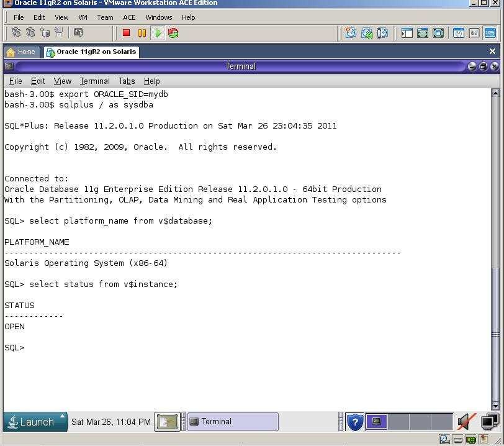504x446 pixels.
Task: Toggle the VMware sidebar visibility
Action: 407,32
